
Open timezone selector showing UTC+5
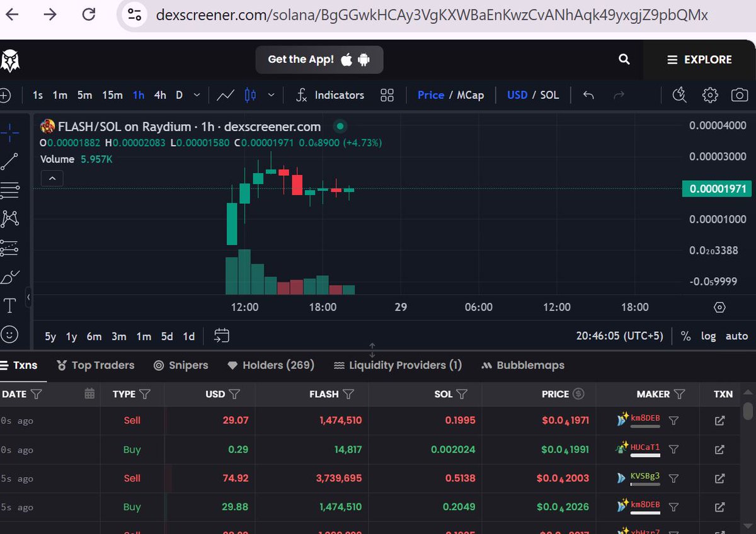pyautogui.click(x=620, y=336)
